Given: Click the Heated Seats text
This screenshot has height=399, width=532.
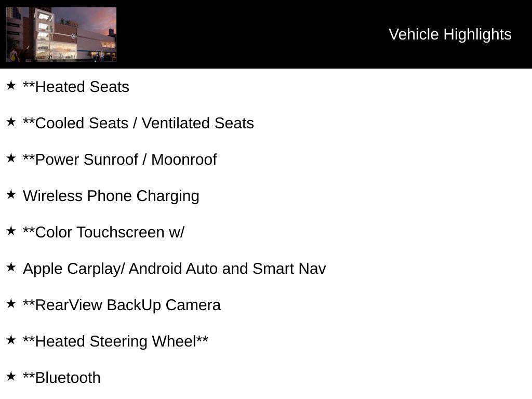Looking at the screenshot, I should point(76,87).
